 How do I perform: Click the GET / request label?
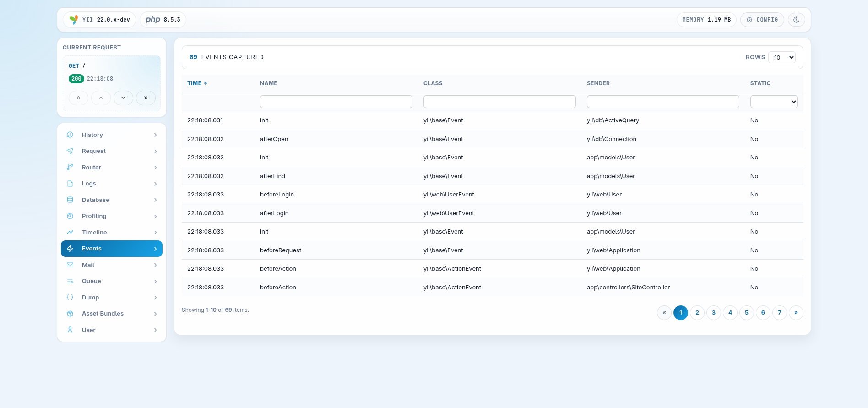pyautogui.click(x=77, y=66)
